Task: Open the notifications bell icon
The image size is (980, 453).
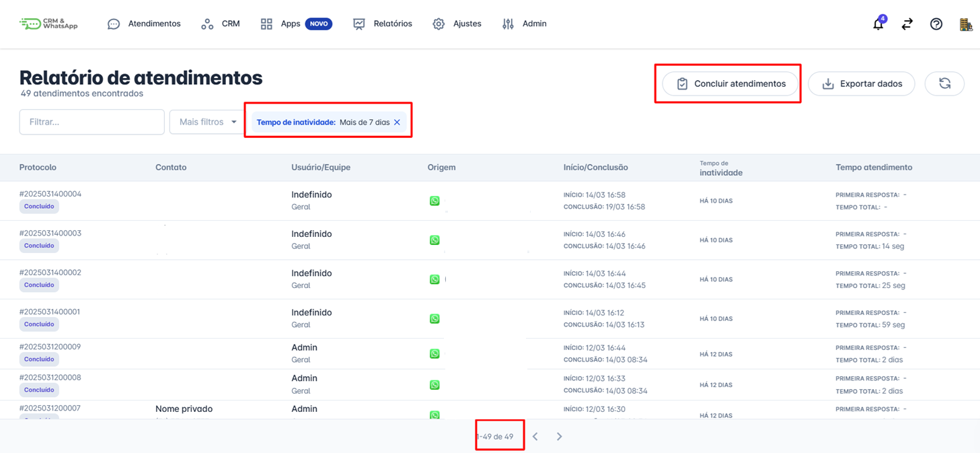Action: point(878,24)
